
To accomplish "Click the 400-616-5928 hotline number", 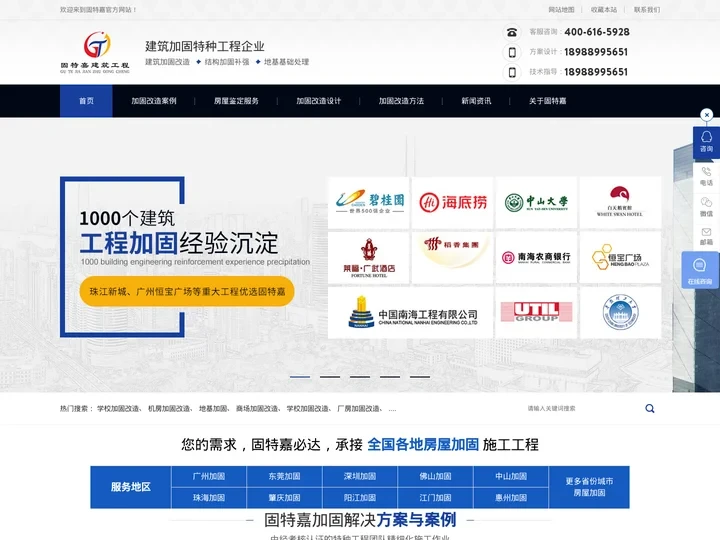I will tap(597, 32).
